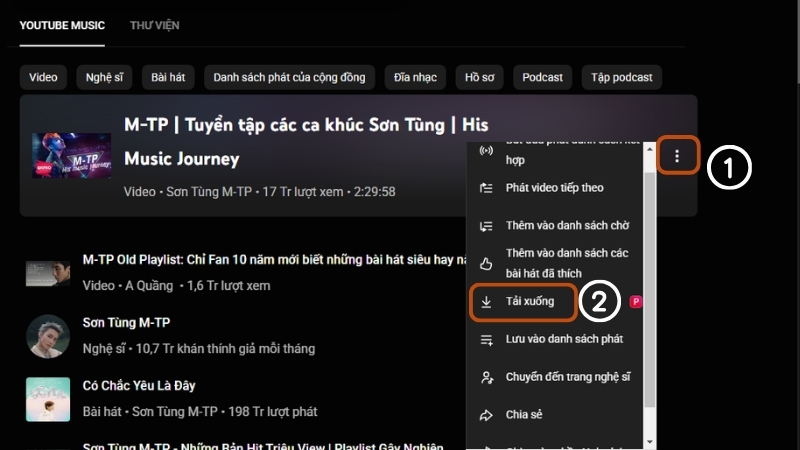Choose Phát video tiếp theo from the menu
The width and height of the screenshot is (800, 450).
click(555, 188)
